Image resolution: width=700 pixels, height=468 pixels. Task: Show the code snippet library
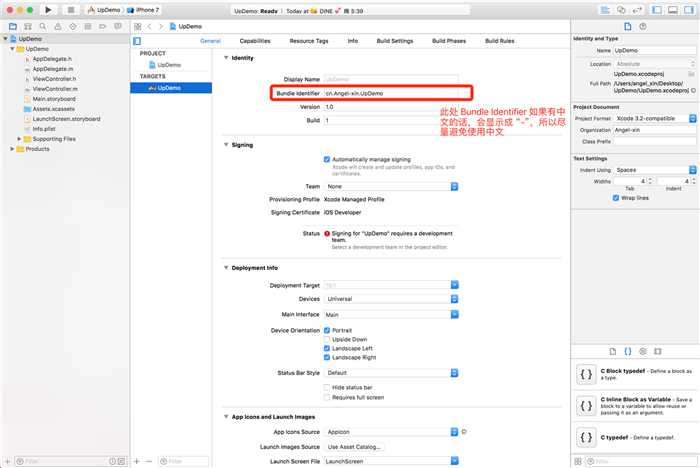628,351
